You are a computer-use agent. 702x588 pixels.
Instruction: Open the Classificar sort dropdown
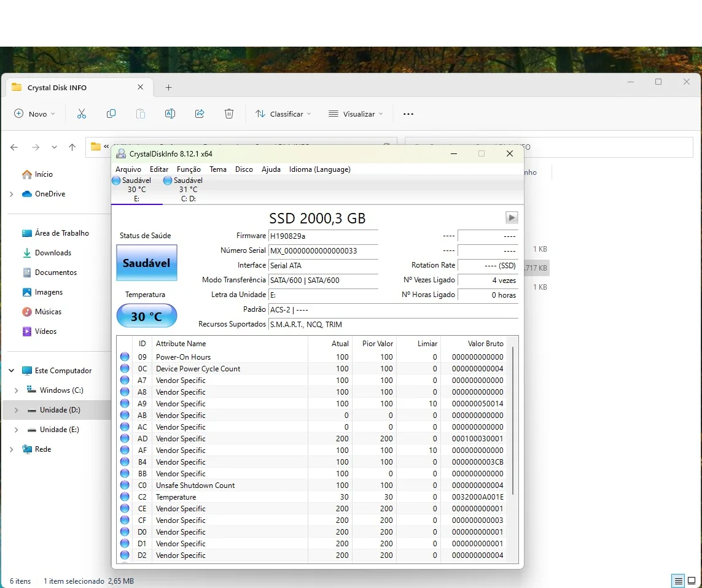tap(283, 114)
